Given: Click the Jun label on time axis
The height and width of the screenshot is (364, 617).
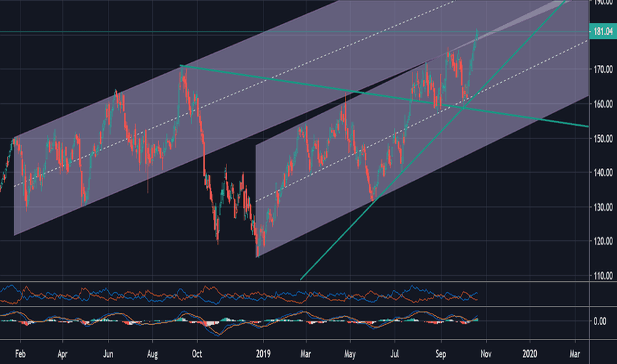Looking at the screenshot, I should [108, 354].
